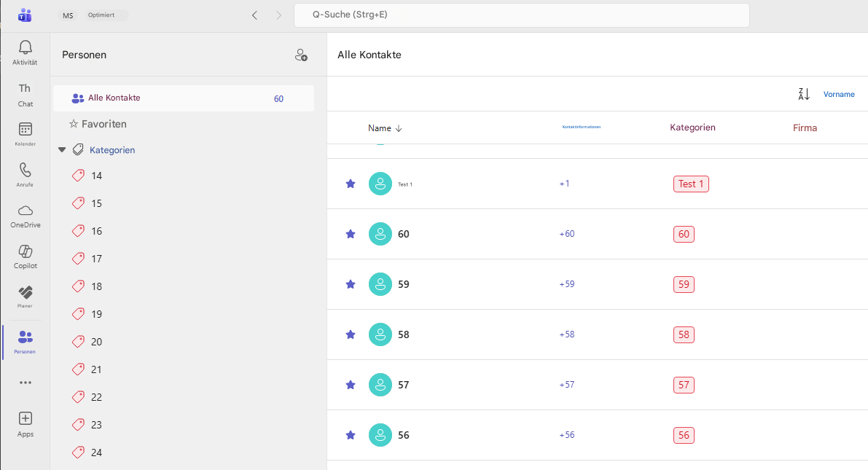The image size is (868, 470).
Task: Collapse the Kategorien section
Action: (62, 149)
